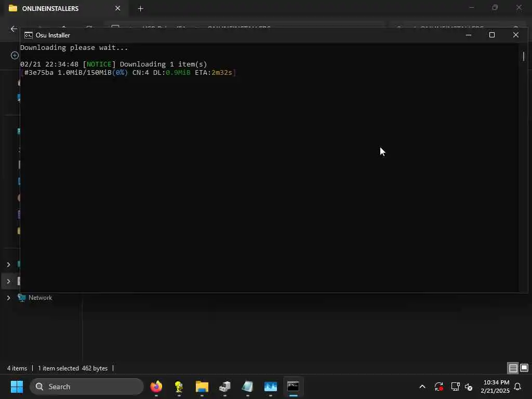Expand the tree node above Network
The height and width of the screenshot is (399, 532).
(x=8, y=281)
